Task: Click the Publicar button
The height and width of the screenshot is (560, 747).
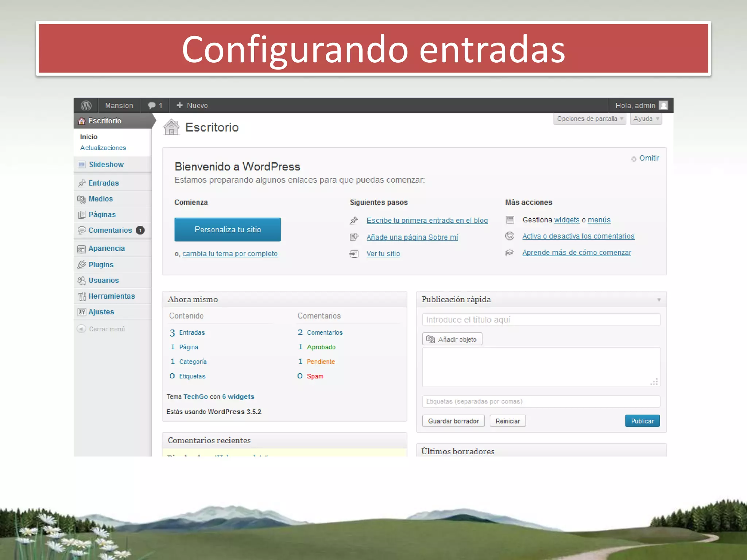Action: pyautogui.click(x=642, y=421)
